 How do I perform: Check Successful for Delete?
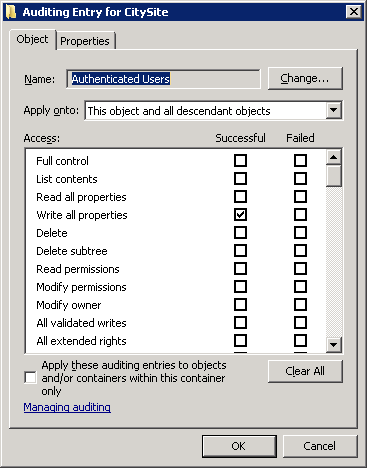(240, 233)
